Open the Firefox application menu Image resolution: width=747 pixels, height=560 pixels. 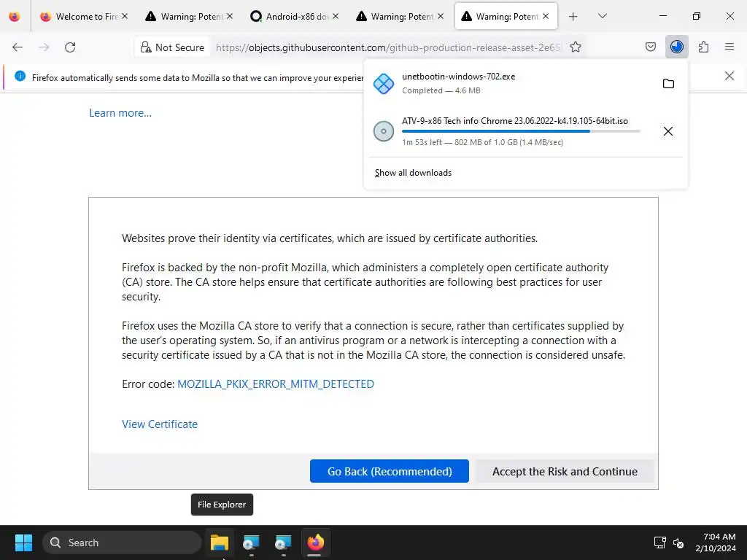pyautogui.click(x=729, y=47)
